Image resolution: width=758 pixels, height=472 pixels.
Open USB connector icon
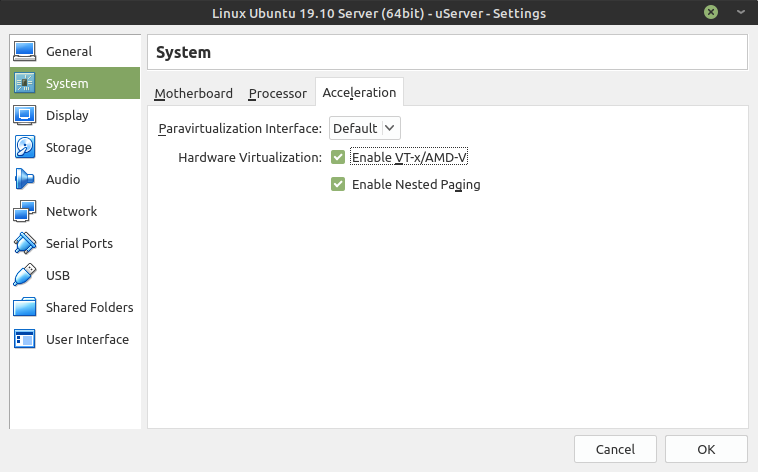(x=24, y=275)
